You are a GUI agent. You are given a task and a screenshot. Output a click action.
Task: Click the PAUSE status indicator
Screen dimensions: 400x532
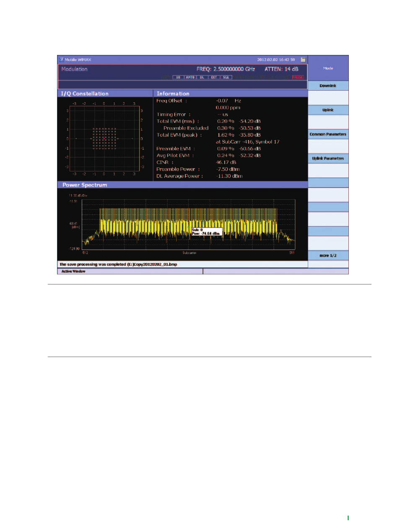coord(298,77)
